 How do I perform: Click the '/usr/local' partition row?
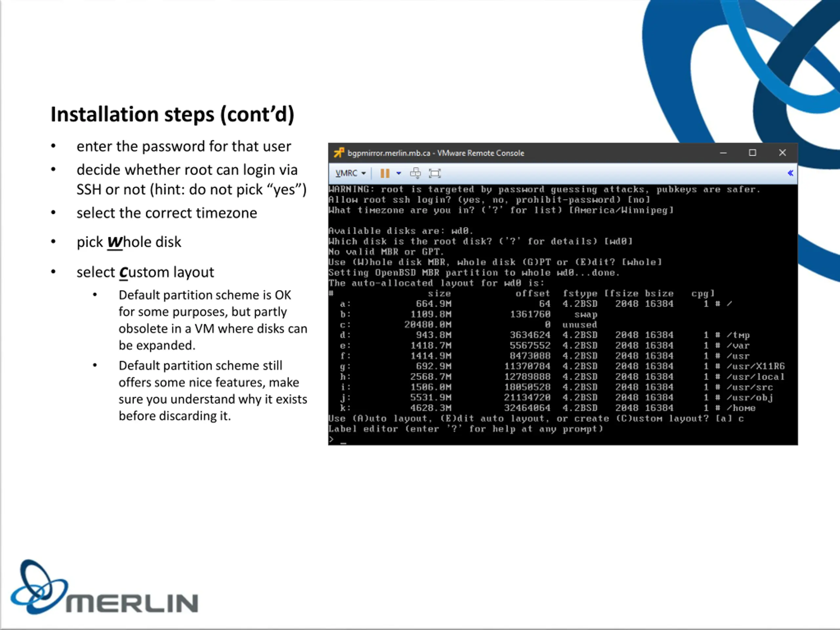562,377
